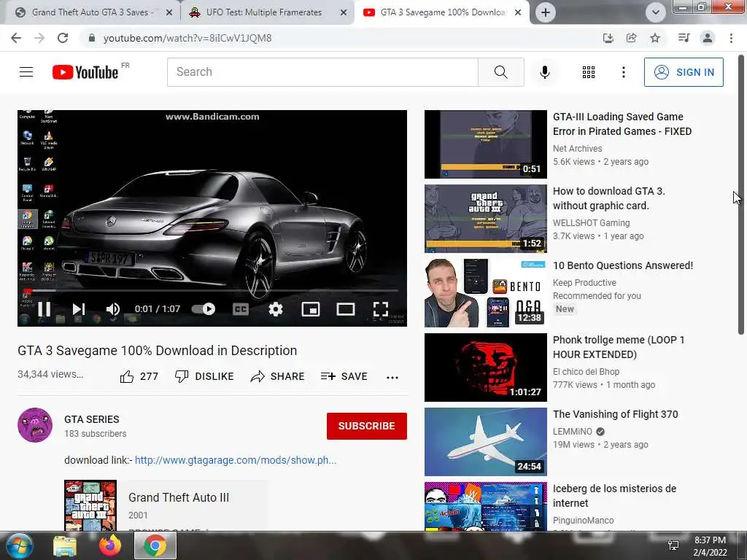Open a new browser tab
The image size is (747, 560).
tap(546, 12)
